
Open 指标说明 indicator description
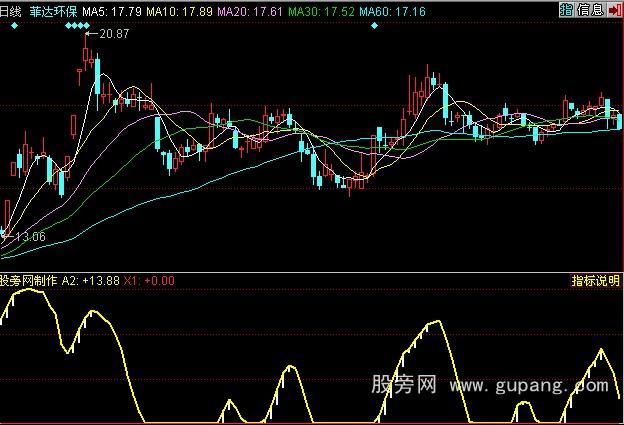[x=596, y=281]
